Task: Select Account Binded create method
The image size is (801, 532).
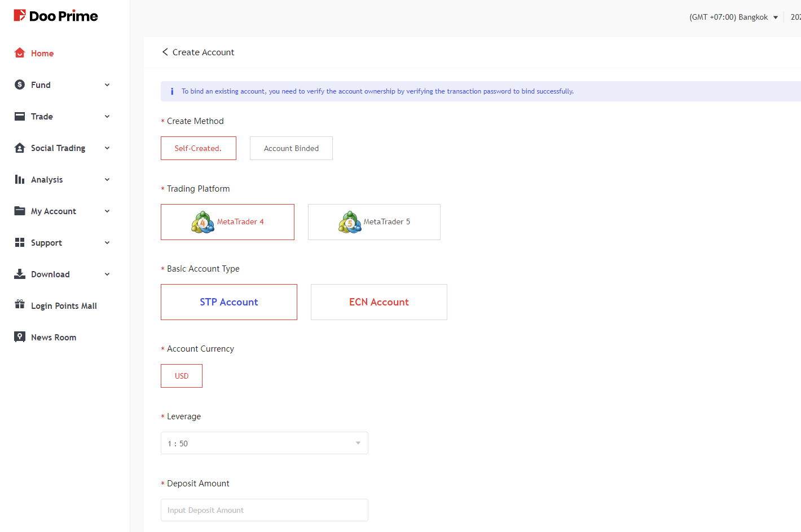Action: 291,148
